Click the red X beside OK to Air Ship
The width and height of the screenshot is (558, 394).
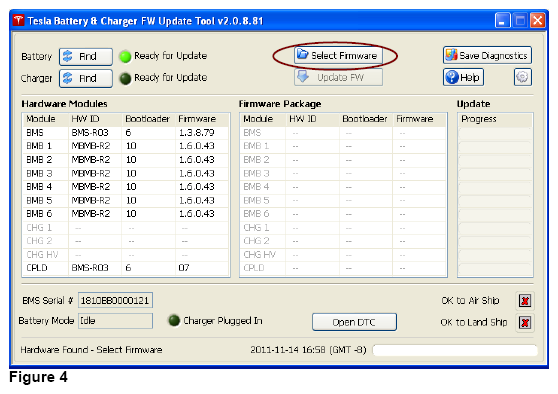[525, 301]
